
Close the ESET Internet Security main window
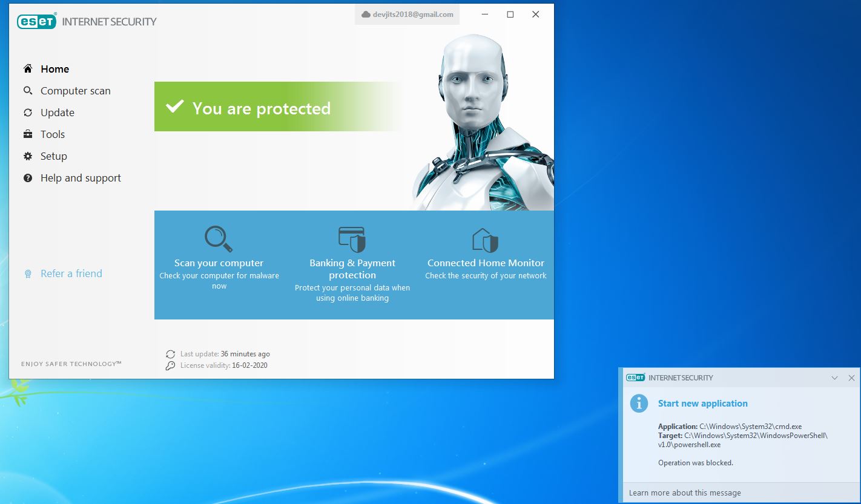[x=536, y=15]
